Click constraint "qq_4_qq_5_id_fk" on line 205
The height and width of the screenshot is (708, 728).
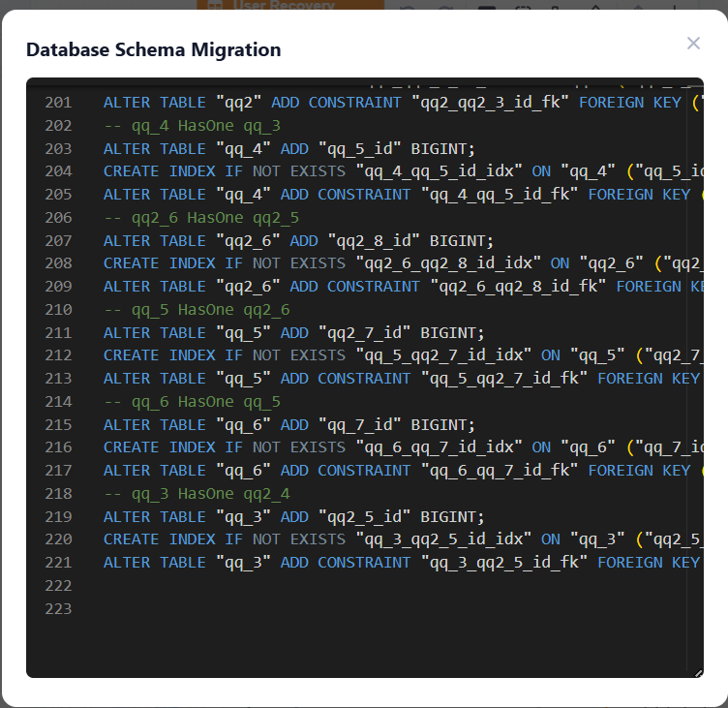pyautogui.click(x=500, y=194)
